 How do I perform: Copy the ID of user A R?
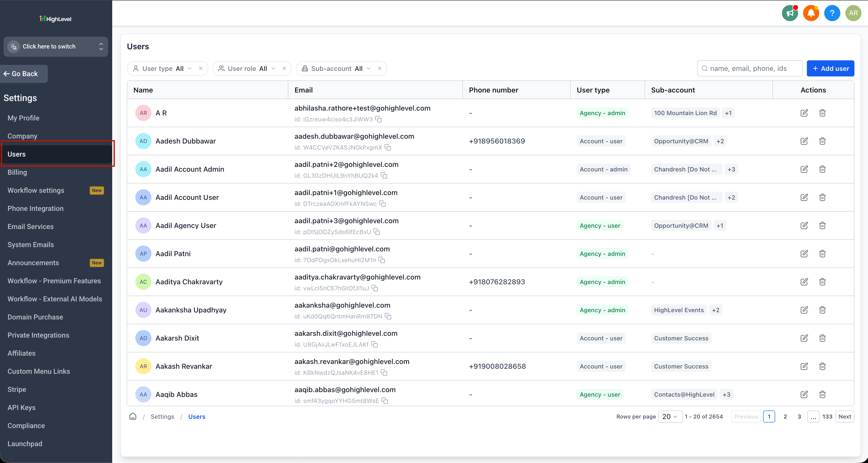379,120
